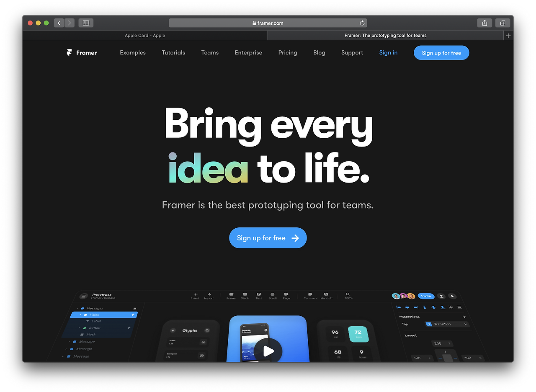Click the 9 hours tile

click(x=361, y=354)
